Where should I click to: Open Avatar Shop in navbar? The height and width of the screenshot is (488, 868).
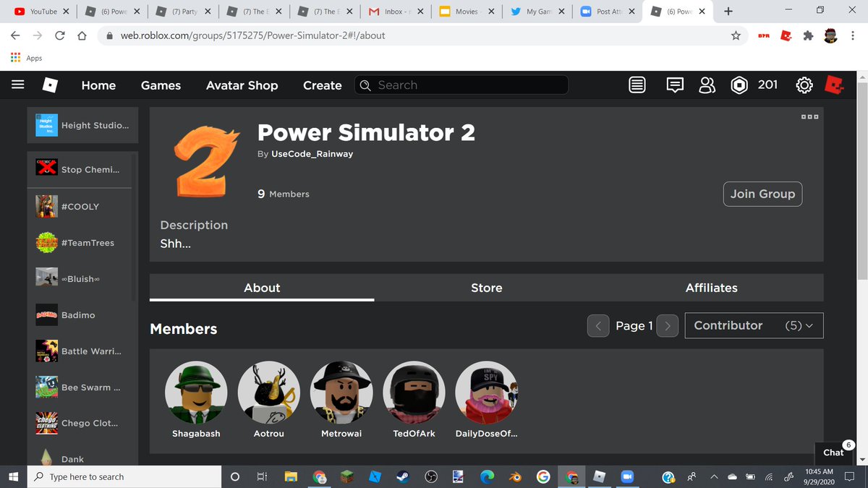(x=242, y=85)
